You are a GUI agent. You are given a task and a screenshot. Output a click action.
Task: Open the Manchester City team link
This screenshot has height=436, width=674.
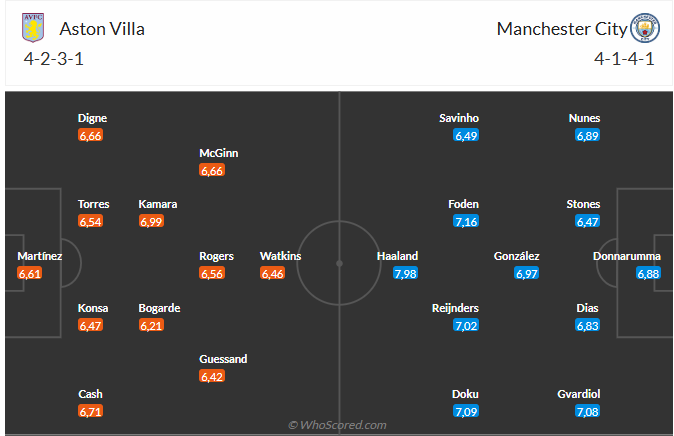pyautogui.click(x=561, y=29)
